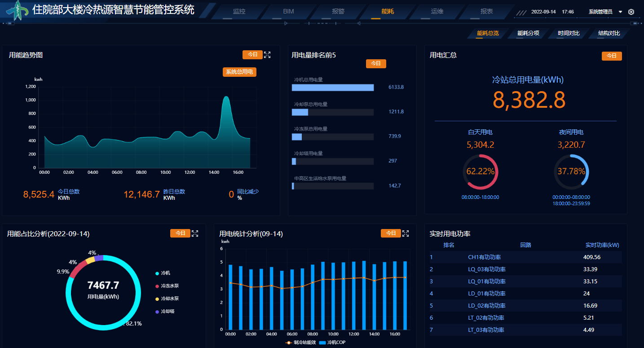
Task: Select the 能耗分项 sub-tab
Action: [528, 33]
